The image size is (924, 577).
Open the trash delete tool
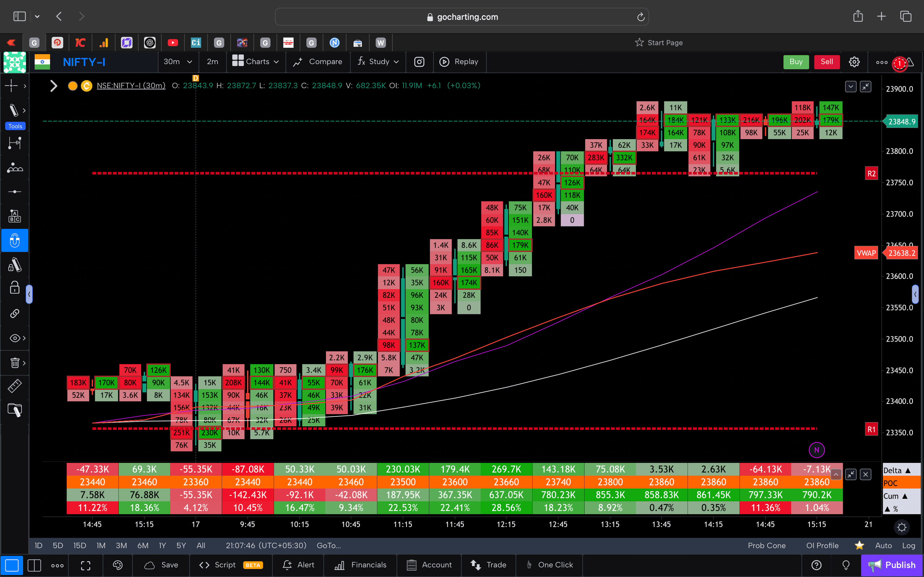tap(14, 363)
